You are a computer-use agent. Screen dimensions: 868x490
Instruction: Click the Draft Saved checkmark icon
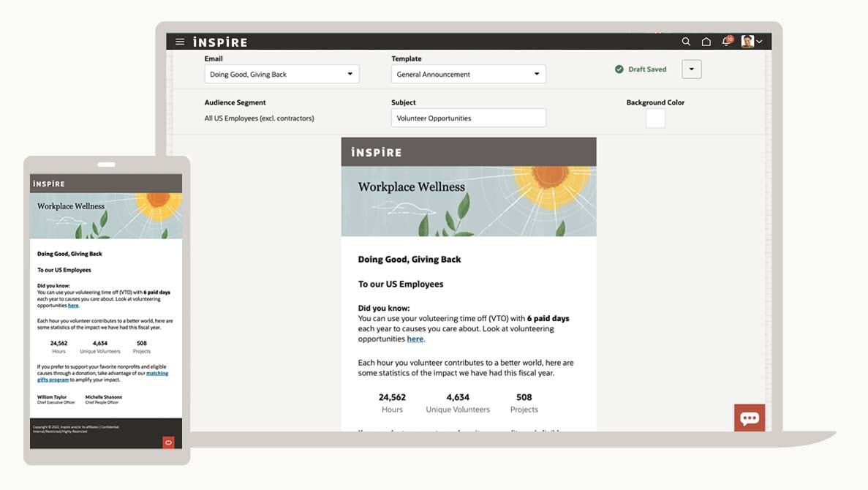[619, 69]
